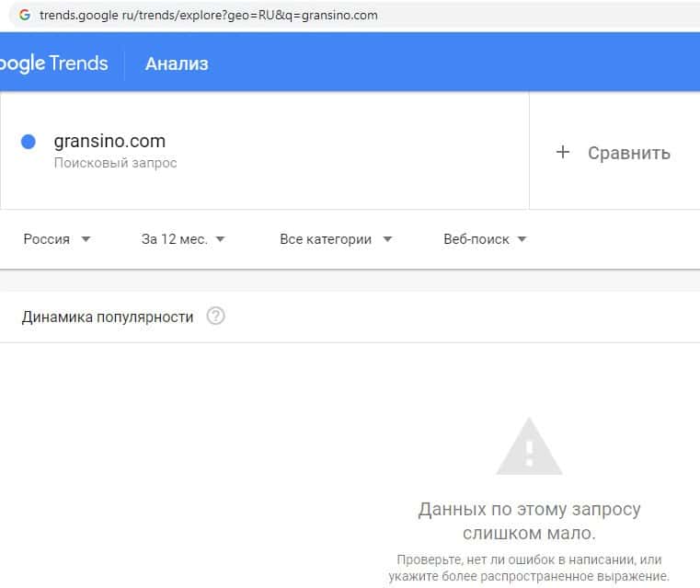The image size is (700, 588).
Task: Expand the Все категории filter label
Action: click(326, 239)
